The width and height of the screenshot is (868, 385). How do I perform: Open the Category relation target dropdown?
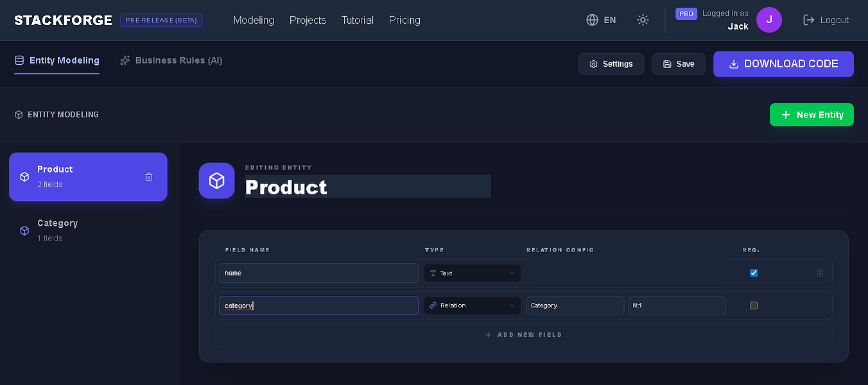click(575, 305)
